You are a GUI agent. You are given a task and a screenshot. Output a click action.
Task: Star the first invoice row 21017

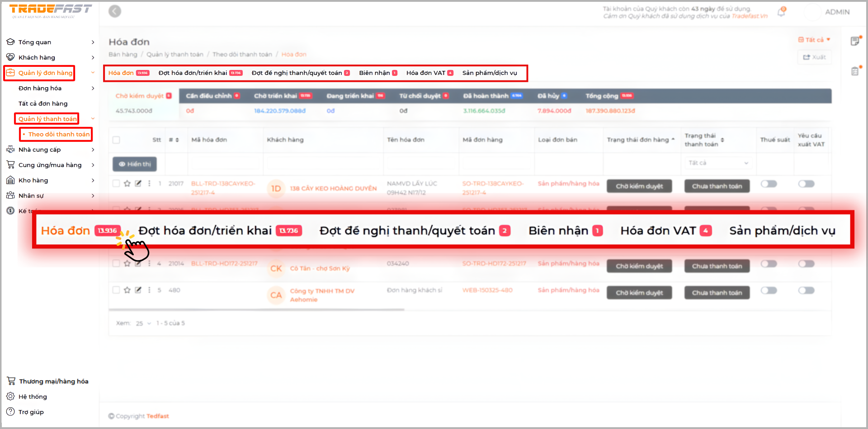(x=127, y=183)
